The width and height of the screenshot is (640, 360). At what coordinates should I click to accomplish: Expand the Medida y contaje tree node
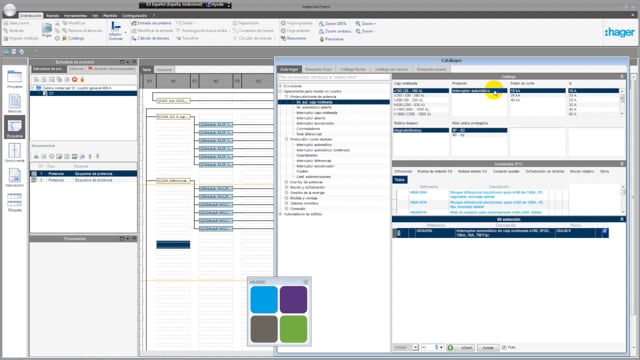[287, 198]
